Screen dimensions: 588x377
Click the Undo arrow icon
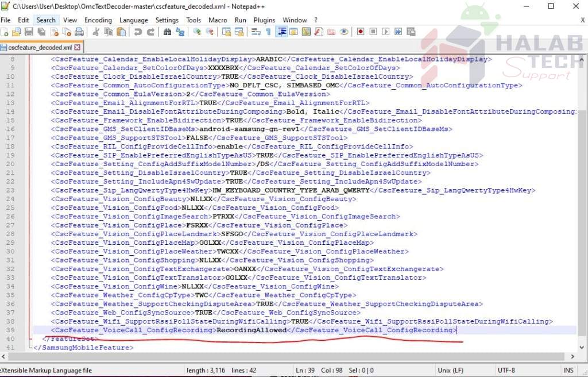(x=138, y=32)
